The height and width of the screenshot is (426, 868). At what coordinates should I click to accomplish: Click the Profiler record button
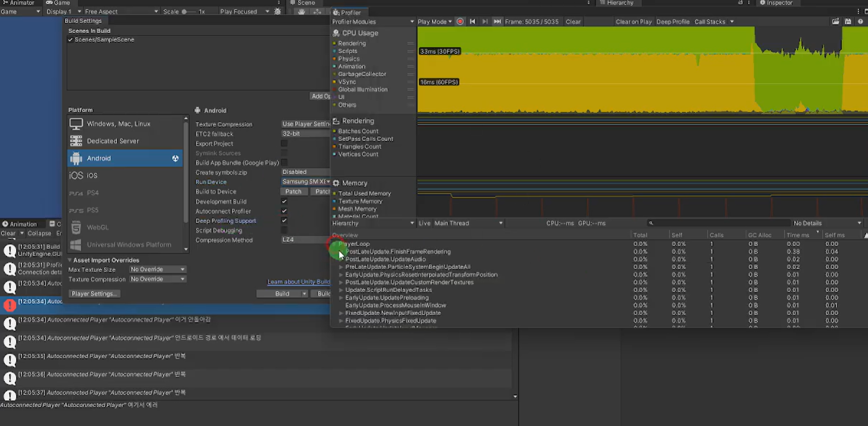tap(460, 22)
